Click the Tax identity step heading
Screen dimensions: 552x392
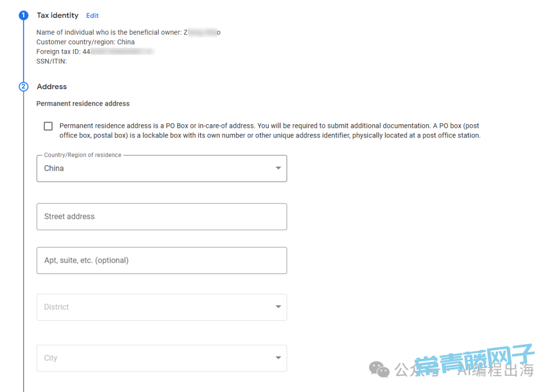tap(58, 15)
